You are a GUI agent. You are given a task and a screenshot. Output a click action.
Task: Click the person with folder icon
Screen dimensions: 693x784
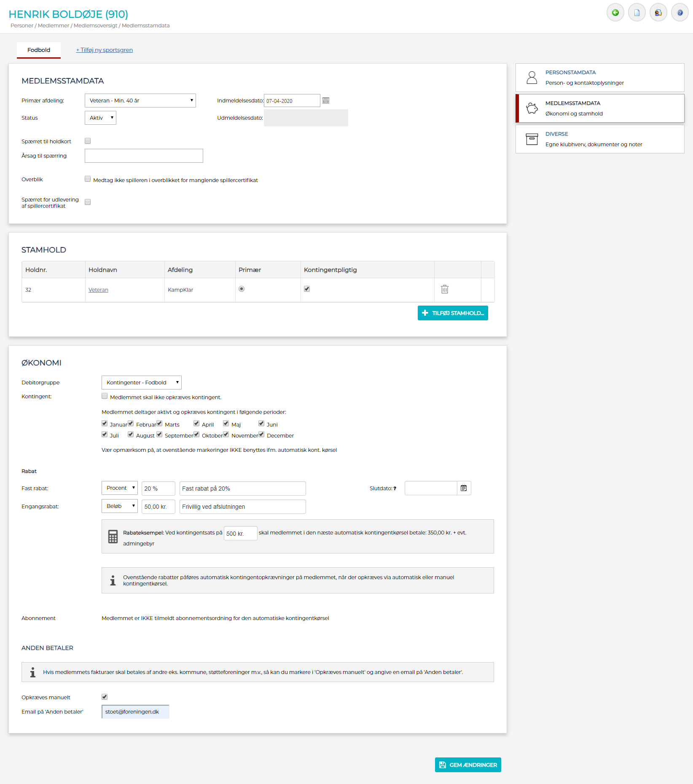[658, 13]
